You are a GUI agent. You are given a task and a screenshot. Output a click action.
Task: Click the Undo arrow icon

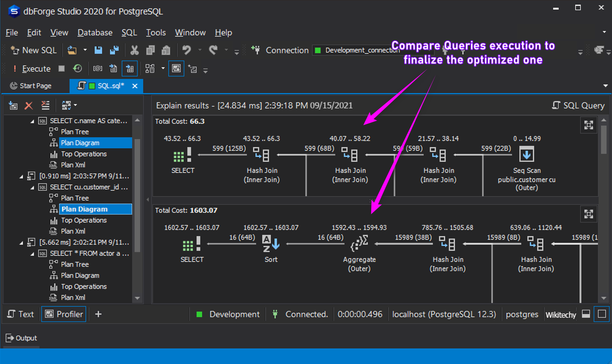(x=186, y=50)
